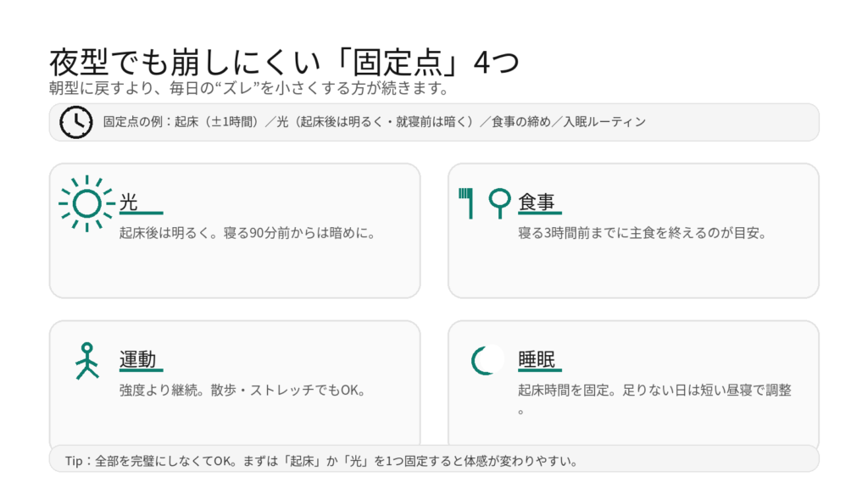Click the fork icon on the meal card
Viewport: 868px width, 488px height.
465,203
